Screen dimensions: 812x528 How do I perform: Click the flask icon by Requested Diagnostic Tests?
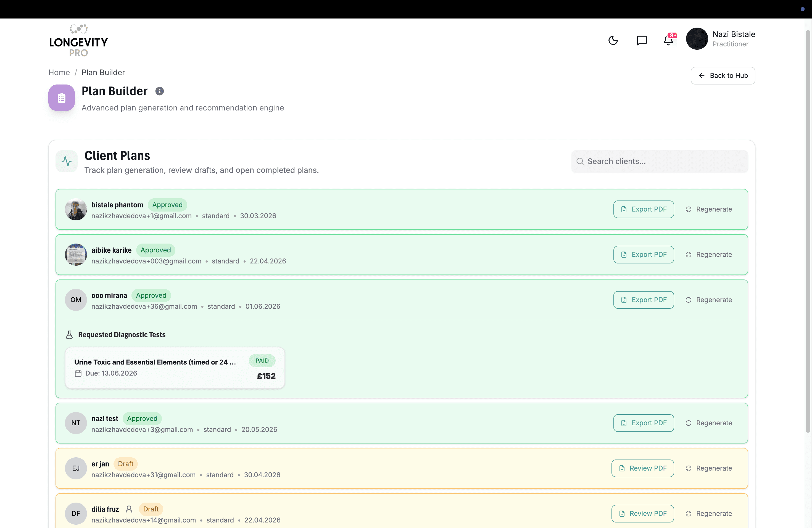pyautogui.click(x=69, y=335)
